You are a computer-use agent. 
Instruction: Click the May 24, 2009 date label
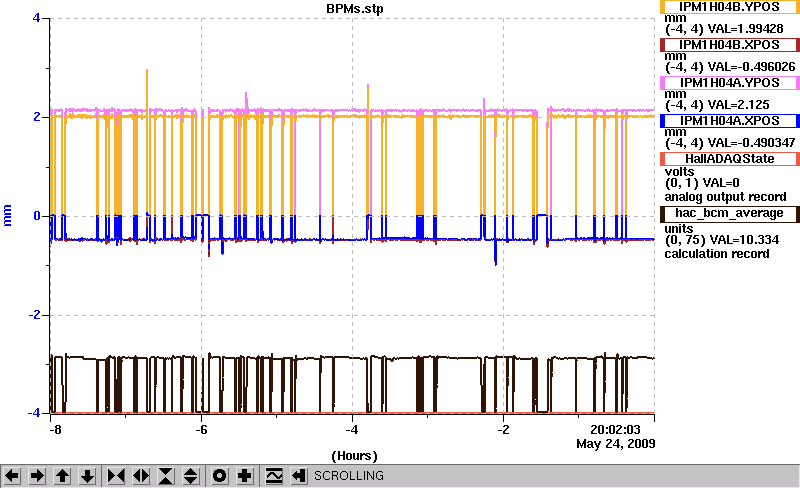(615, 444)
